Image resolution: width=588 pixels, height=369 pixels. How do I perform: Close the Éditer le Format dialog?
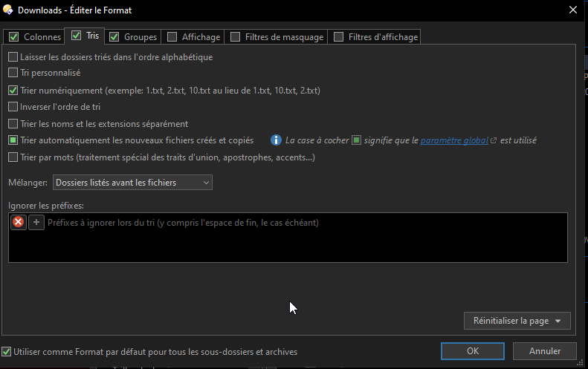pyautogui.click(x=572, y=10)
